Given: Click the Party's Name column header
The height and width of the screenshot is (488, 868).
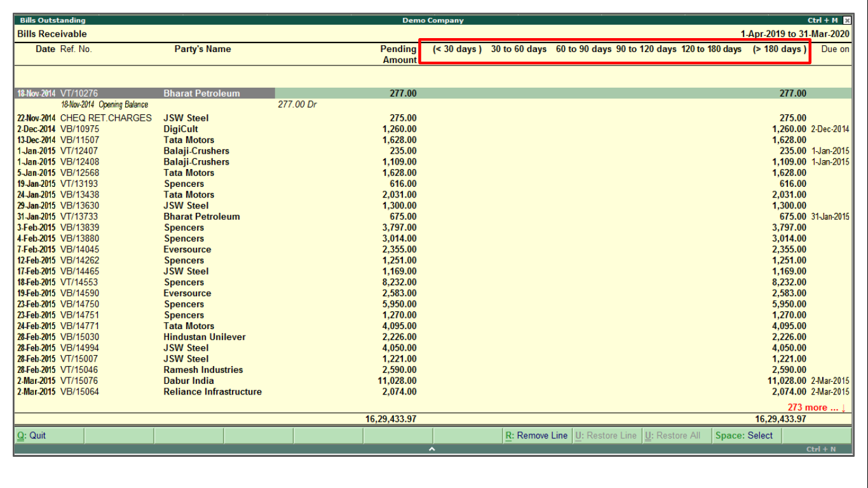Looking at the screenshot, I should (x=203, y=49).
